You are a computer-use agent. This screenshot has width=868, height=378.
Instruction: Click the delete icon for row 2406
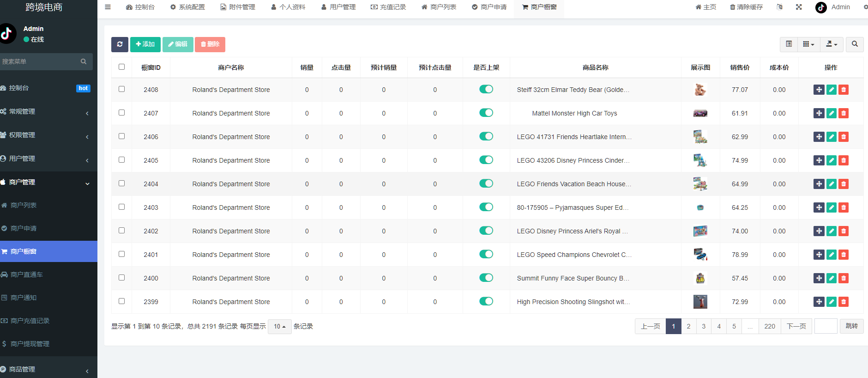(844, 137)
